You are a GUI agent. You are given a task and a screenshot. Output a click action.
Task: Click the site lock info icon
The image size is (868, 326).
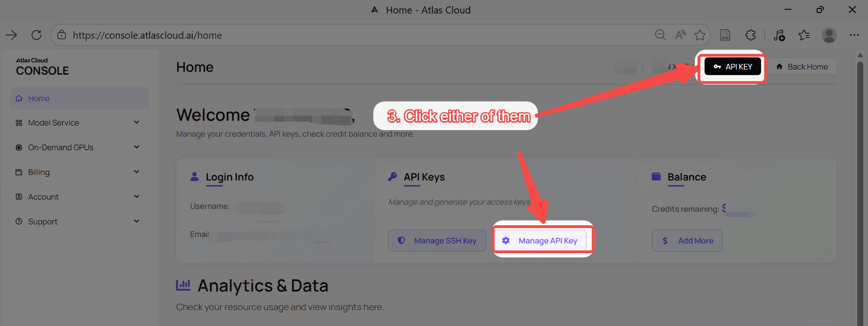click(62, 35)
